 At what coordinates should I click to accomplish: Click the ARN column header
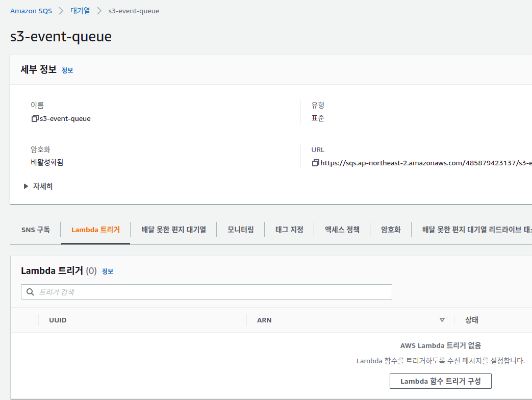264,320
